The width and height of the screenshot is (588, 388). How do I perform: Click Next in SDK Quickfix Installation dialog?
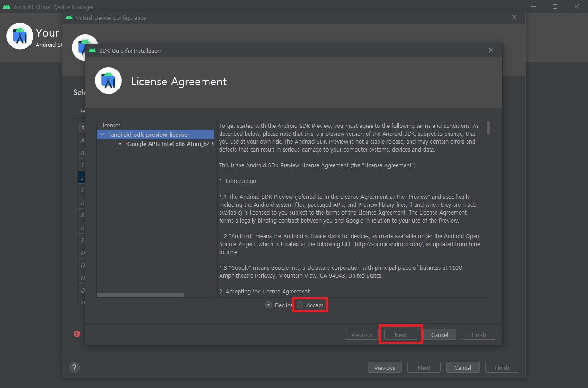(x=401, y=335)
